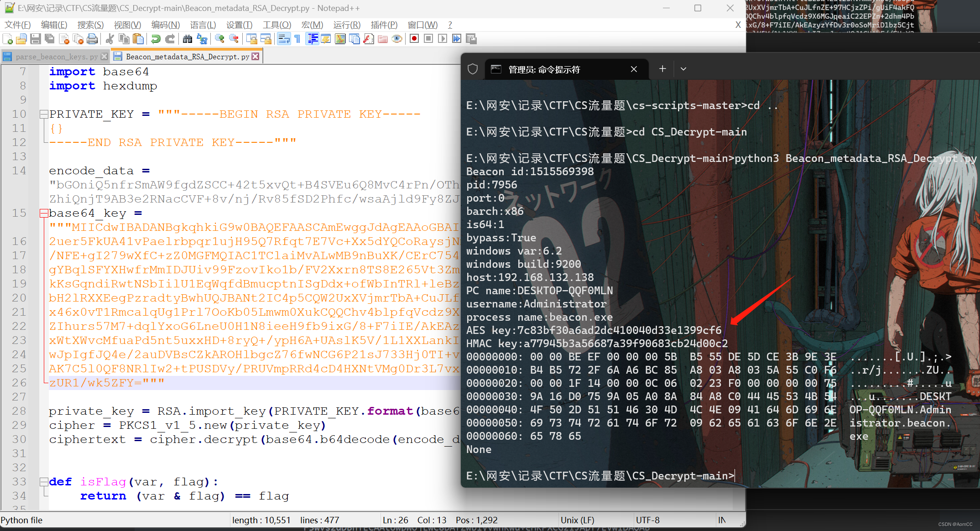Screen dimensions: 980x531
Task: Click the macro Playback icon
Action: click(x=443, y=39)
